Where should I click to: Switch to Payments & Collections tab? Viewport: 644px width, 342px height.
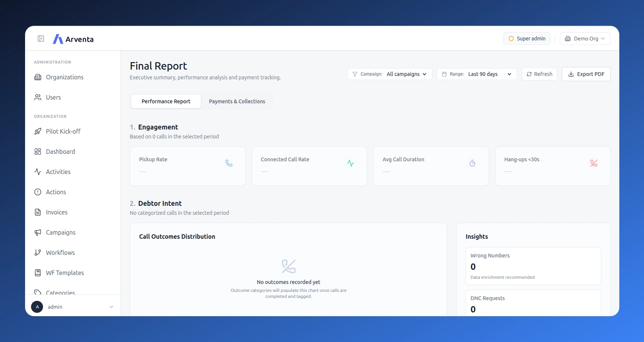[237, 101]
